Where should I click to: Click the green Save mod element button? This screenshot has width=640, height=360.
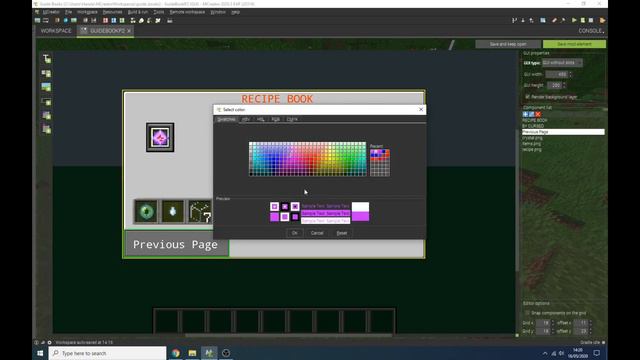[x=574, y=44]
